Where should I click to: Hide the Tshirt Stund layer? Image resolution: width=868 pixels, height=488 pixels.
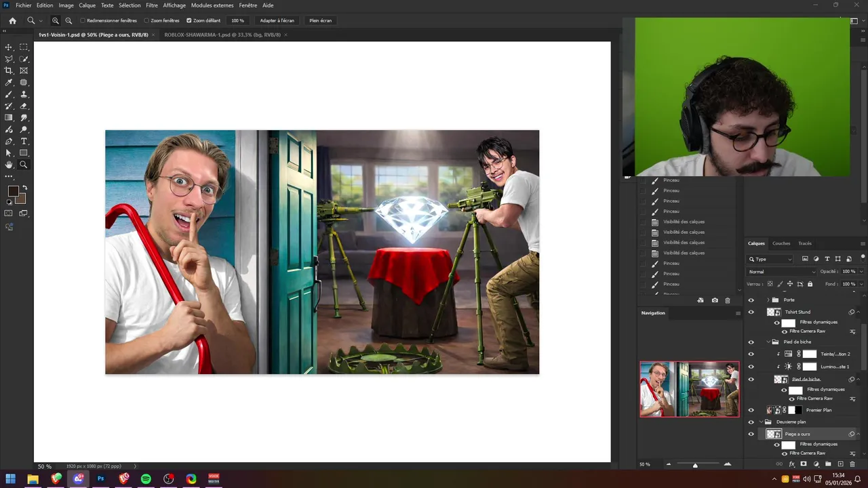point(751,312)
